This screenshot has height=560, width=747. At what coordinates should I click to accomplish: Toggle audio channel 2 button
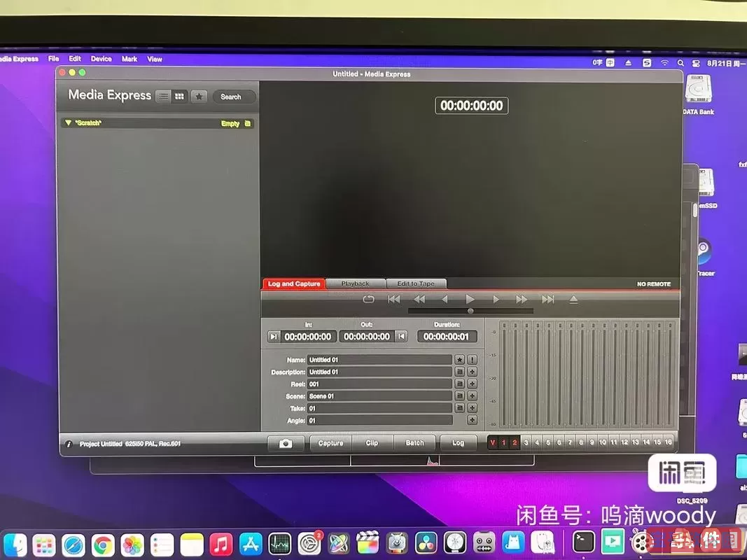[515, 443]
